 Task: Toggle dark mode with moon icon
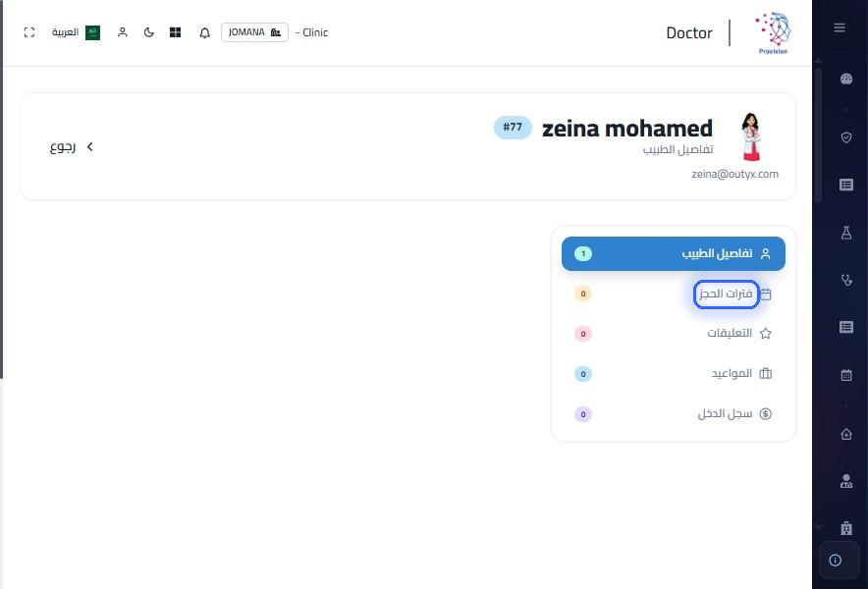pyautogui.click(x=148, y=32)
